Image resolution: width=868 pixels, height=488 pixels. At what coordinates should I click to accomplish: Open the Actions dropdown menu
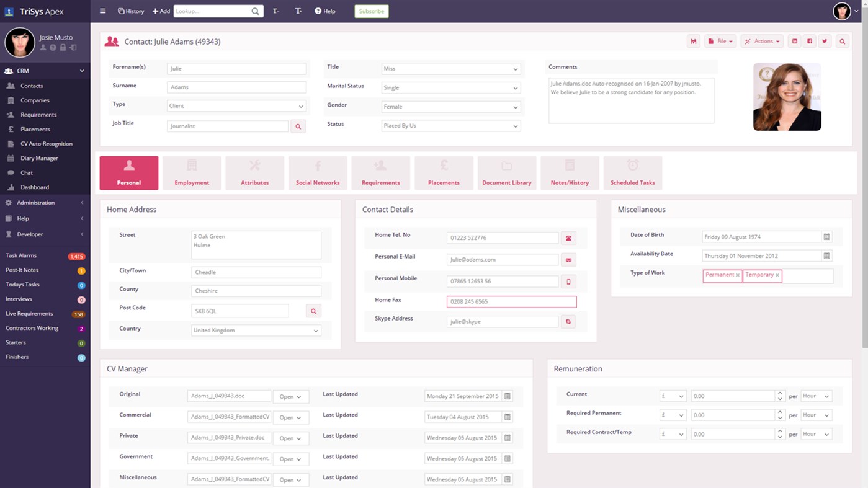point(762,41)
